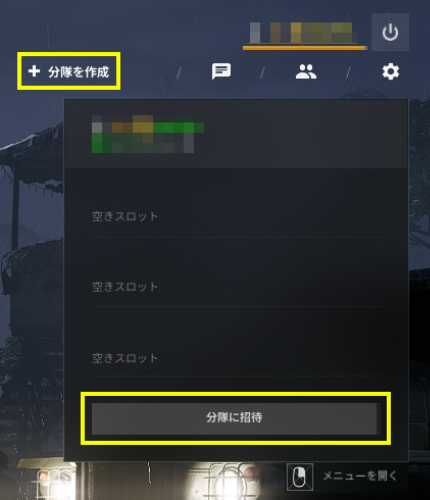
Task: Click the squad panel header right of member name
Action: [300, 134]
